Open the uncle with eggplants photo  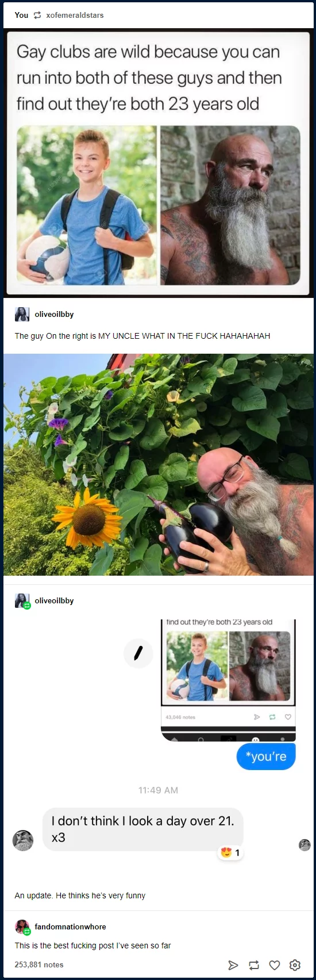[x=158, y=465]
